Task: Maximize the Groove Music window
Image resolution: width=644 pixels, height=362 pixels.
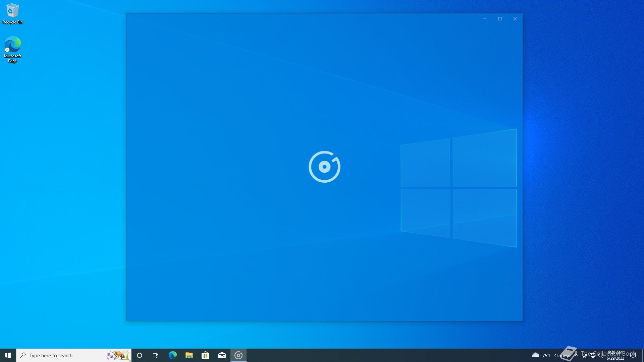Action: point(500,19)
